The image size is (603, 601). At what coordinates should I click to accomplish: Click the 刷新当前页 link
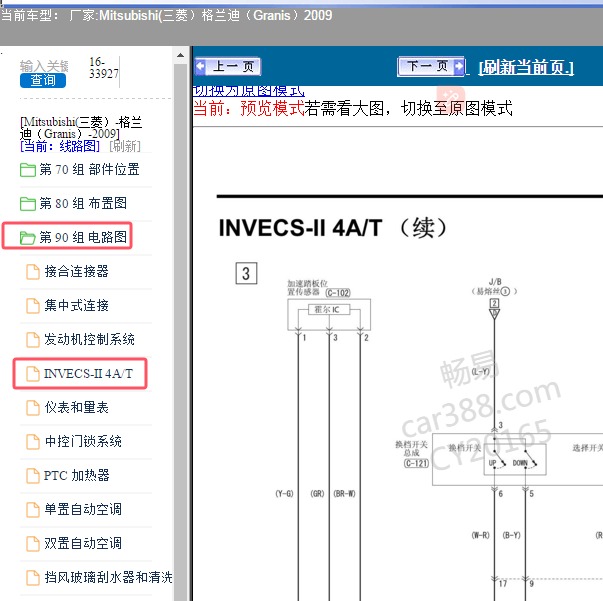pos(526,67)
